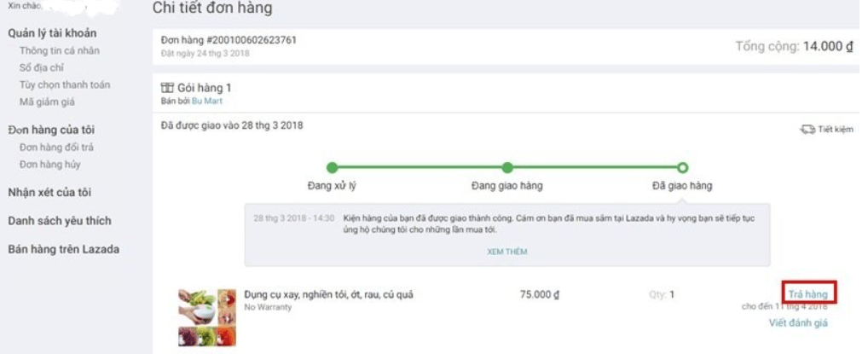868x354 pixels.
Task: Open Tùy chọn thanh toán payment options
Action: (65, 84)
